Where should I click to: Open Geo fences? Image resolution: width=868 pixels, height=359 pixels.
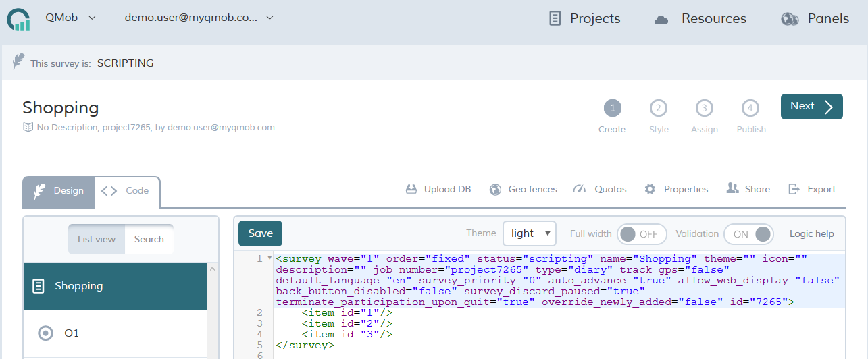coord(524,189)
